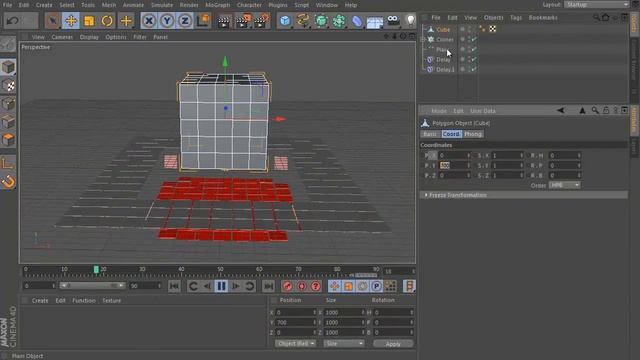Disable the Cloner green checkmark

click(x=473, y=40)
